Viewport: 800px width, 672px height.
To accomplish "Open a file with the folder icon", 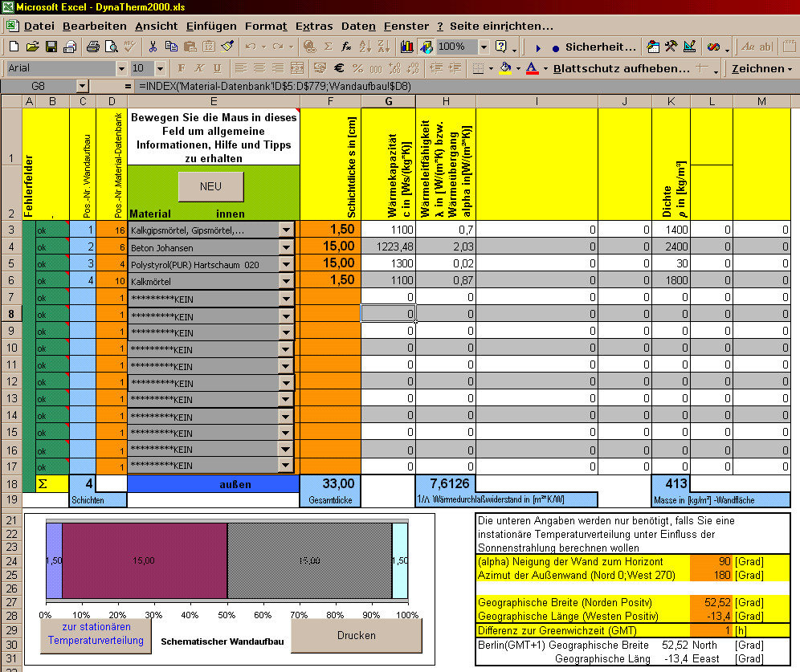I will point(32,47).
